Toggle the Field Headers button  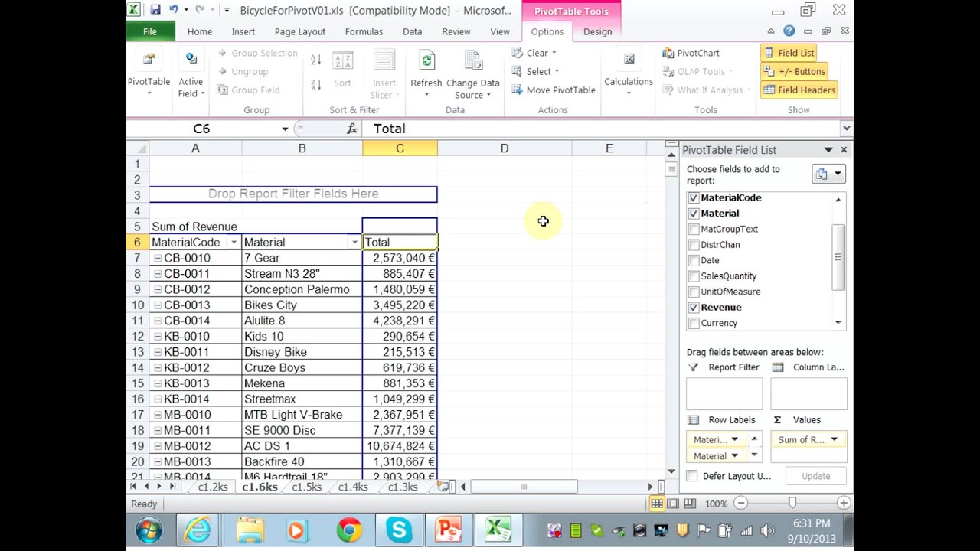[x=799, y=90]
